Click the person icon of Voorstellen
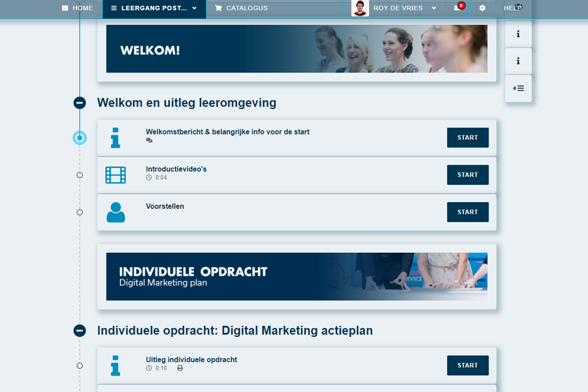Image resolution: width=588 pixels, height=392 pixels. 116,212
